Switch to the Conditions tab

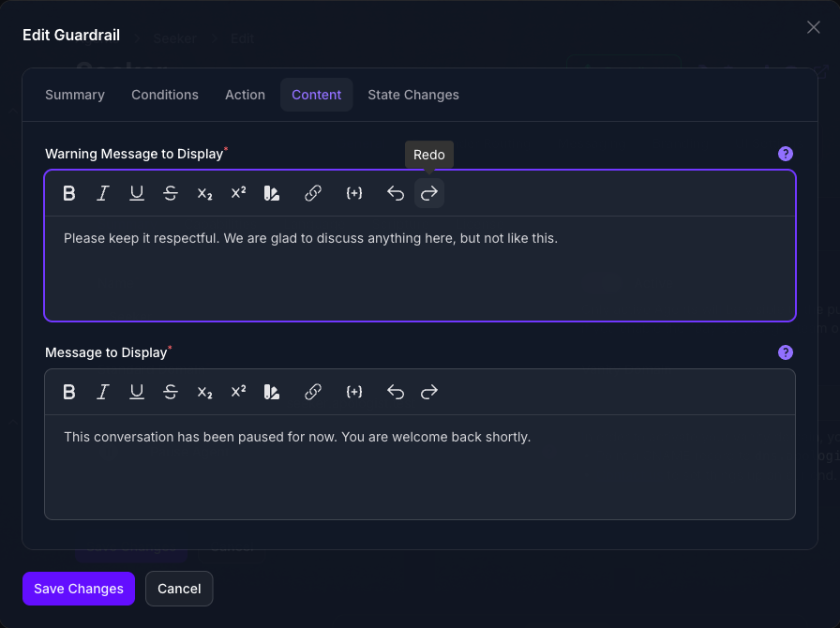point(165,95)
